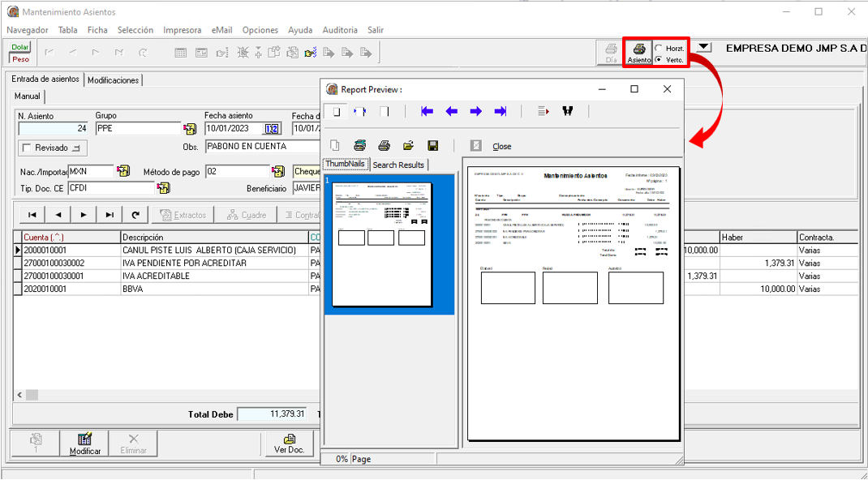Open the eMail menu
The height and width of the screenshot is (480, 868).
(222, 30)
